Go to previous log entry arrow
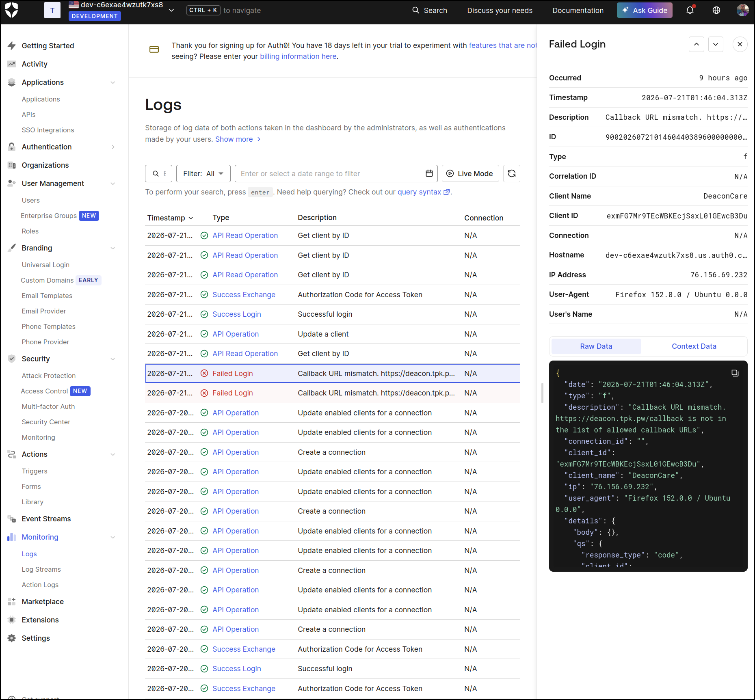Image resolution: width=755 pixels, height=700 pixels. coord(696,44)
